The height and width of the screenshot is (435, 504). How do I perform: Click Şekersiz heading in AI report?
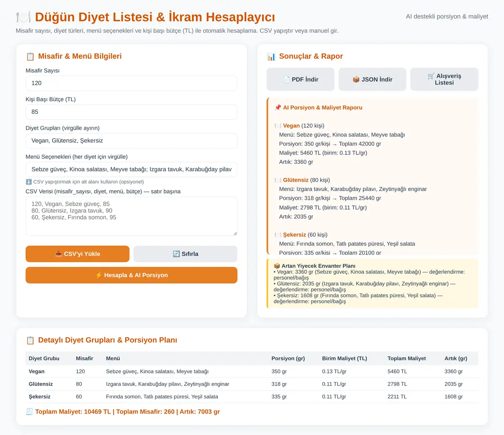pos(294,234)
